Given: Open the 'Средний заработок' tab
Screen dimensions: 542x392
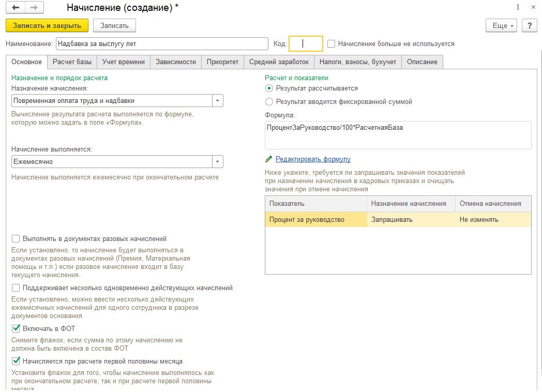Looking at the screenshot, I should point(279,62).
